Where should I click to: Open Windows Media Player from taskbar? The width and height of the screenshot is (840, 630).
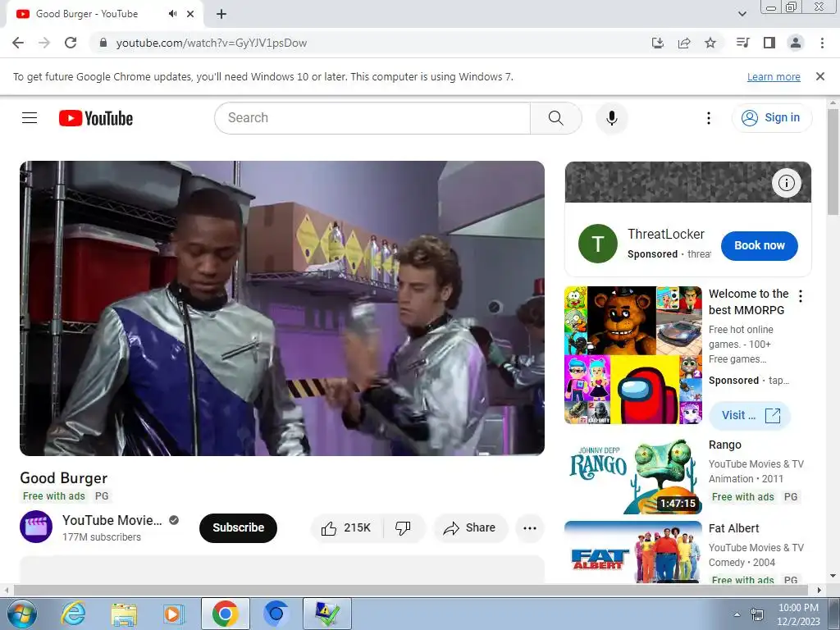(173, 614)
